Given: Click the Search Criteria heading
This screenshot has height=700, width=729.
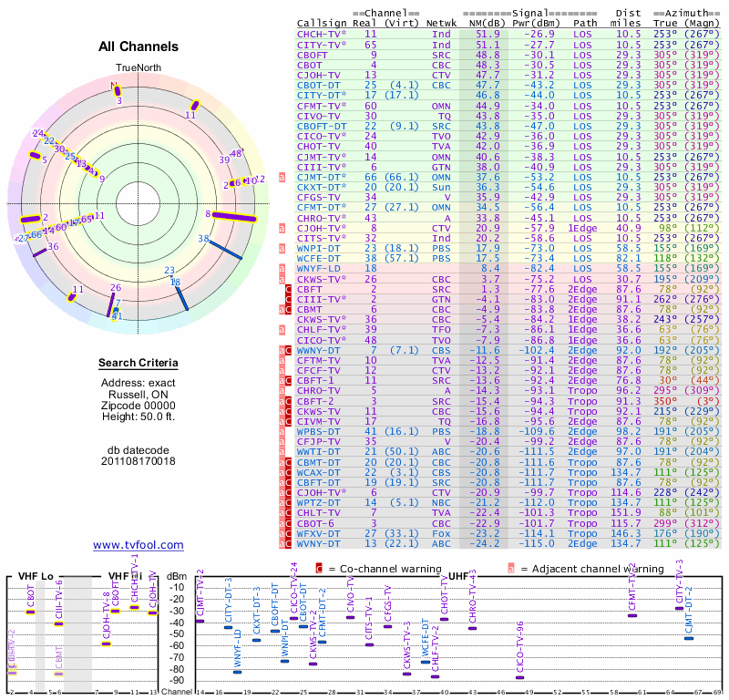Looking at the screenshot, I should pyautogui.click(x=138, y=364).
